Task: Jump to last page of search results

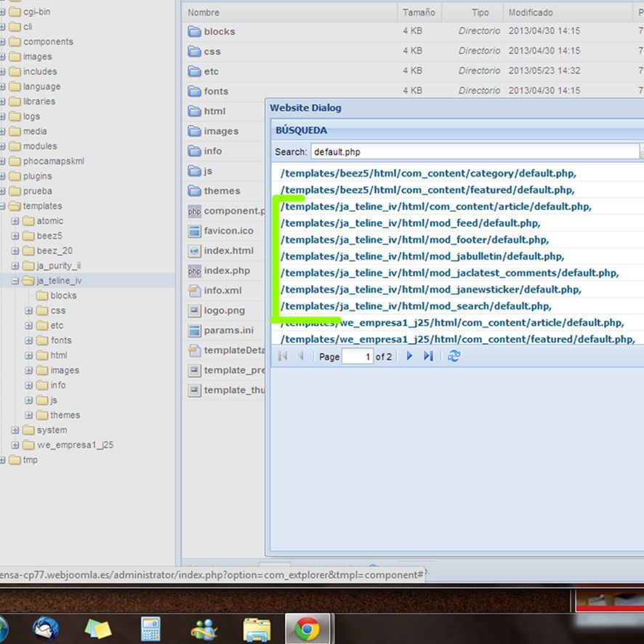Action: click(x=428, y=356)
